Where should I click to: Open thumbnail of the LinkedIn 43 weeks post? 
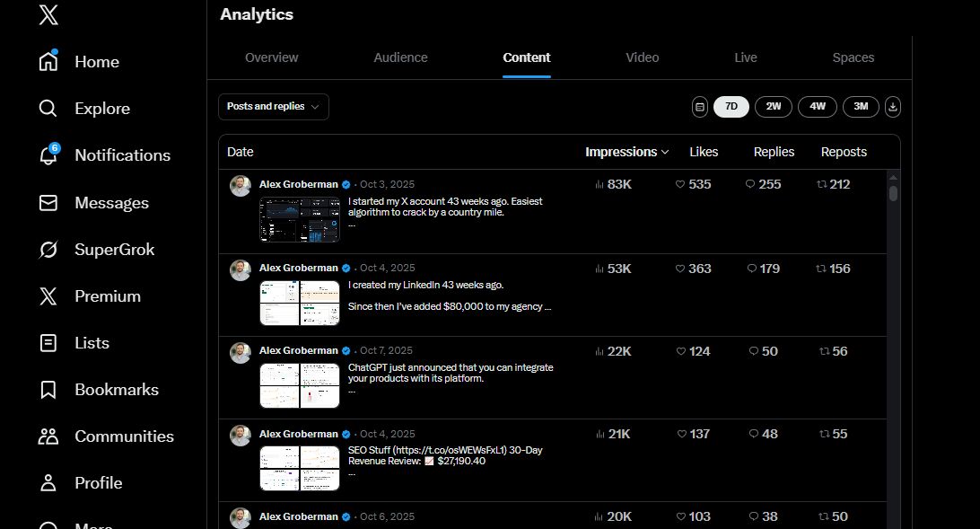click(300, 304)
